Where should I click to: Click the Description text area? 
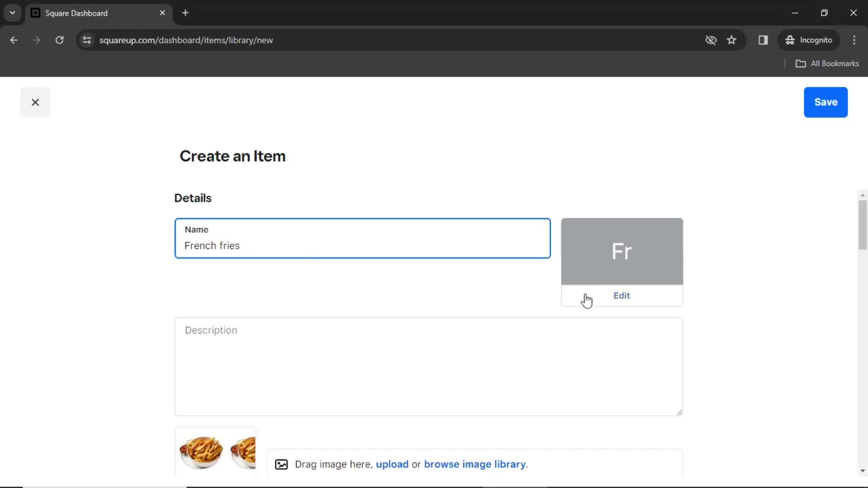pyautogui.click(x=429, y=366)
